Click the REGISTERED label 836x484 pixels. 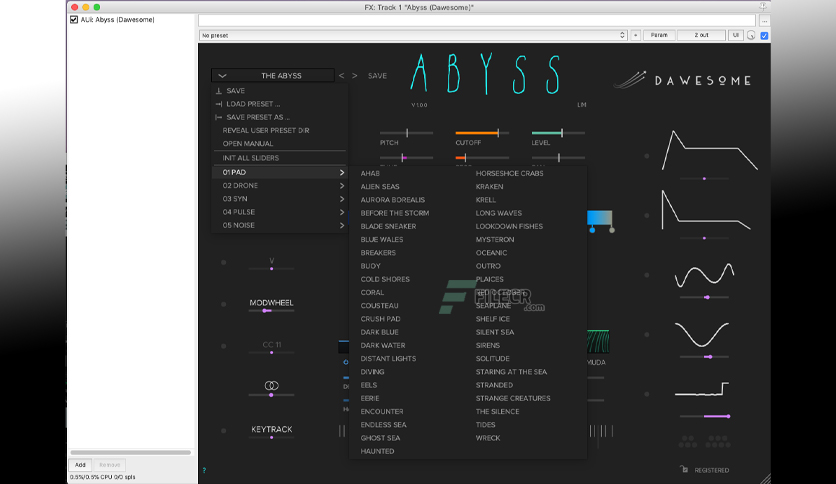click(712, 470)
